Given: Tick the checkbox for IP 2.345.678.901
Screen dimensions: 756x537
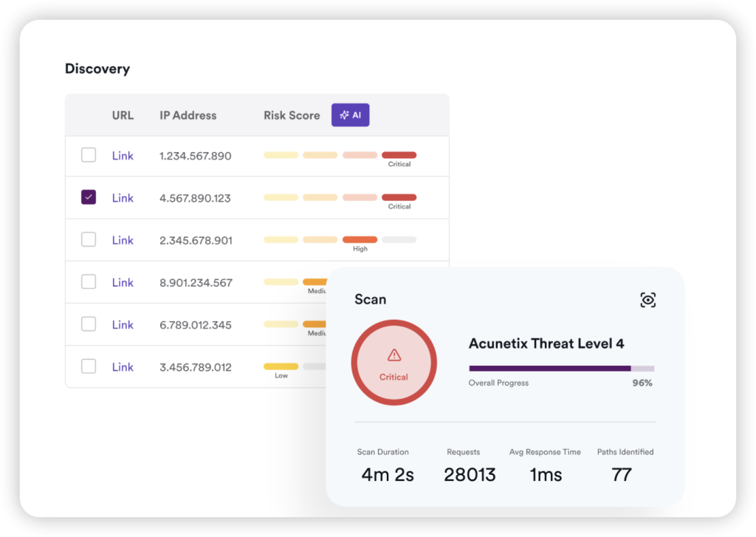Looking at the screenshot, I should [x=89, y=239].
